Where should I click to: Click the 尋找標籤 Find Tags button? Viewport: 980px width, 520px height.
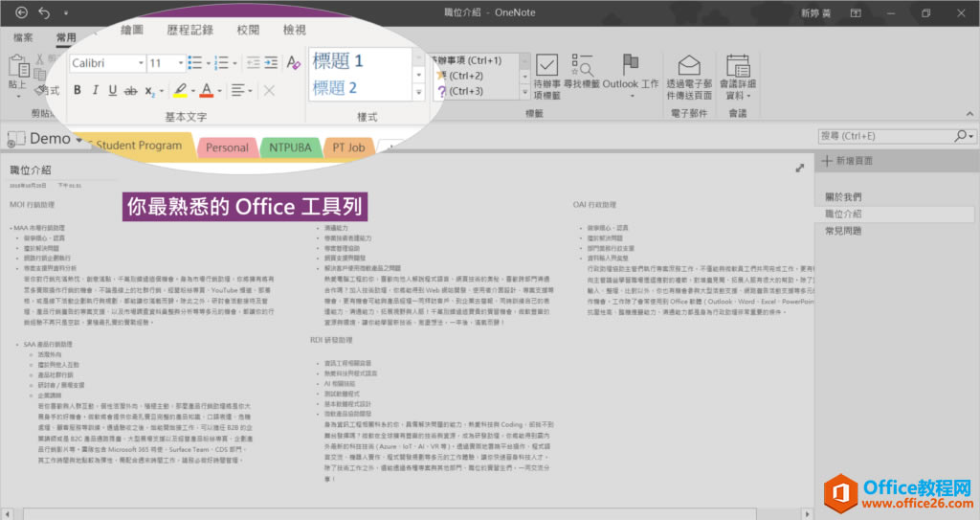pyautogui.click(x=582, y=71)
